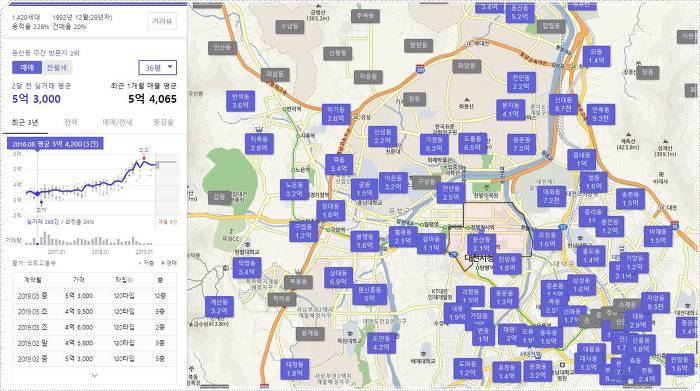Open the 전민동 2.2억 map marker
Viewport: 700px width, 391px height.
point(521,82)
